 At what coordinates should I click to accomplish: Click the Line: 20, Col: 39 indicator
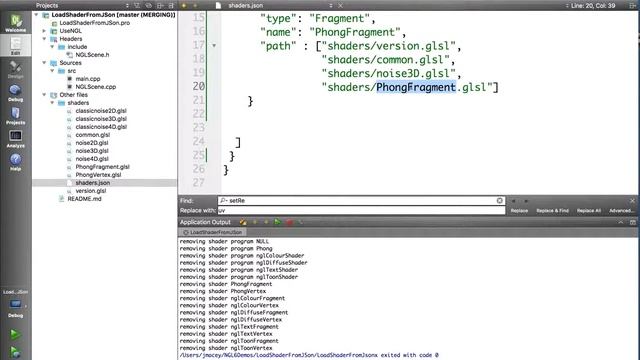click(x=593, y=6)
